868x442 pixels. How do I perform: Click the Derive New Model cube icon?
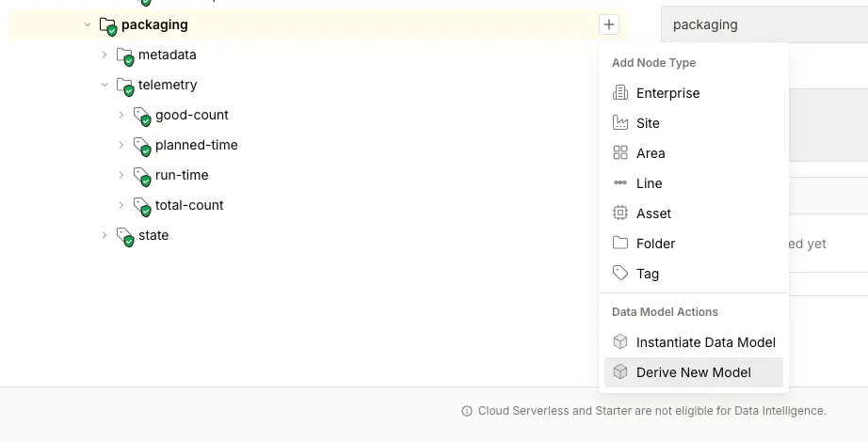[620, 371]
